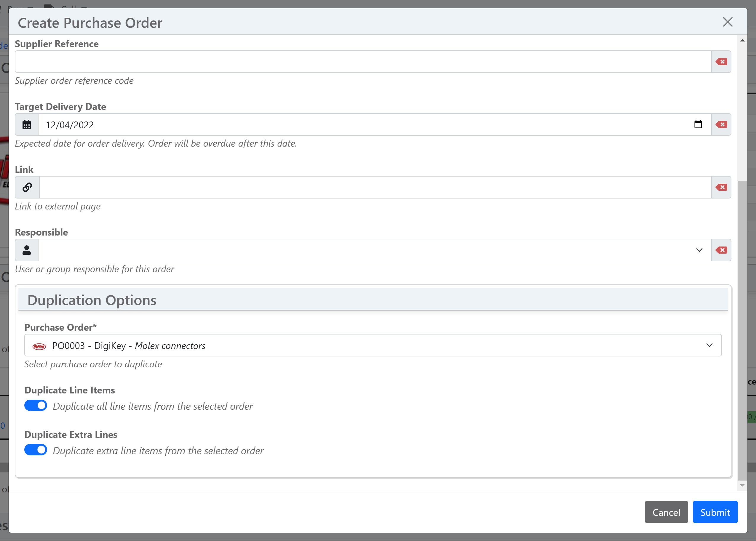The image size is (756, 541).
Task: Clear the Target Delivery Date value
Action: pyautogui.click(x=721, y=125)
